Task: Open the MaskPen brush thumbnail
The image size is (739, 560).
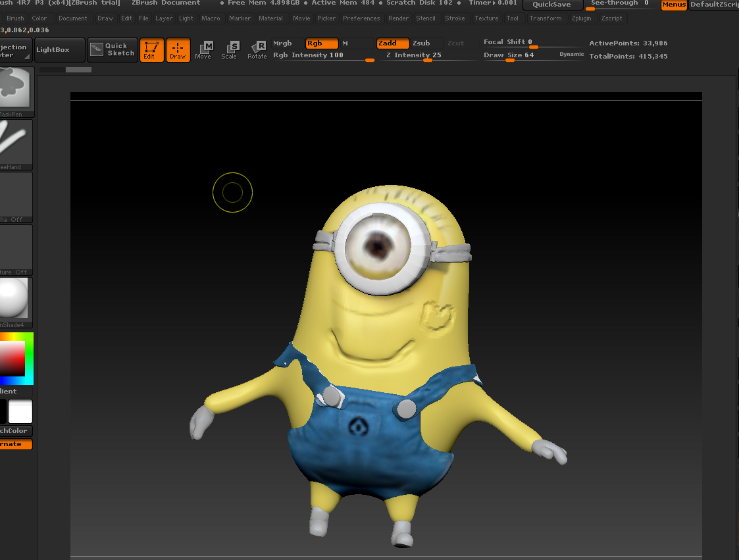Action: click(16, 92)
